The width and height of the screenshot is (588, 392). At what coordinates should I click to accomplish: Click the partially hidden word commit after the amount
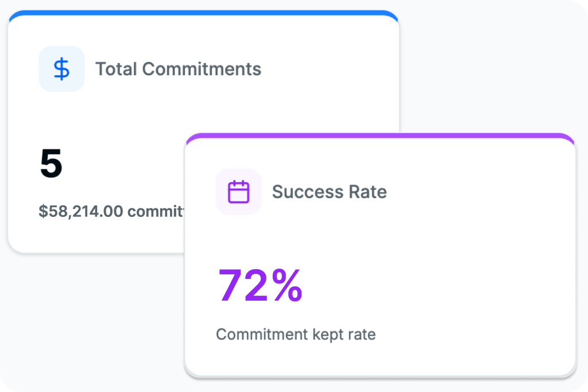coord(156,211)
